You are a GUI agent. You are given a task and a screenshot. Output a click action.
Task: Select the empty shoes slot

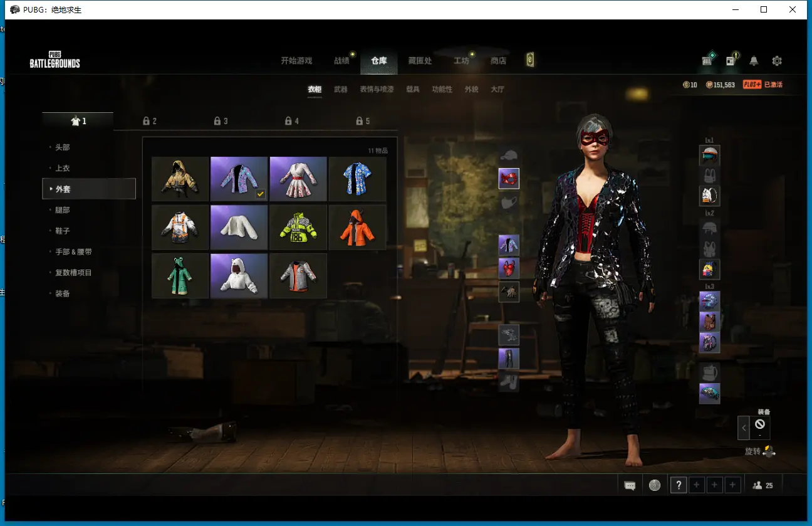point(509,381)
